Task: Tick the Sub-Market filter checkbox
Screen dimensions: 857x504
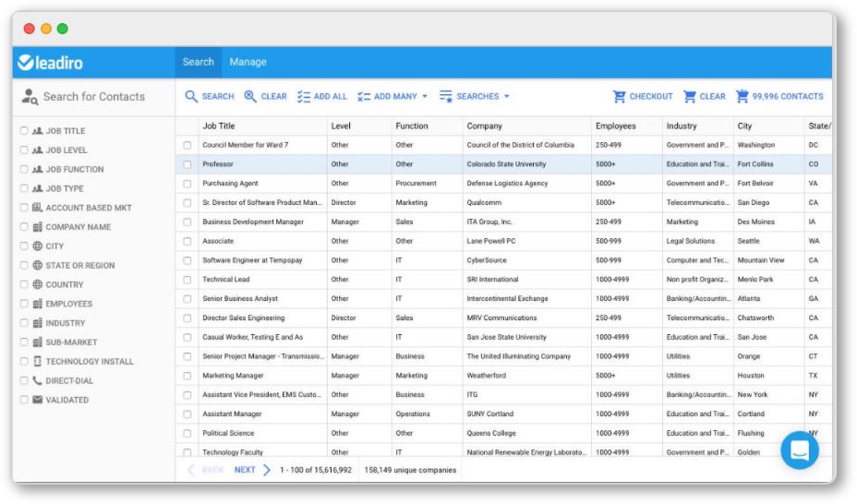Action: (23, 342)
